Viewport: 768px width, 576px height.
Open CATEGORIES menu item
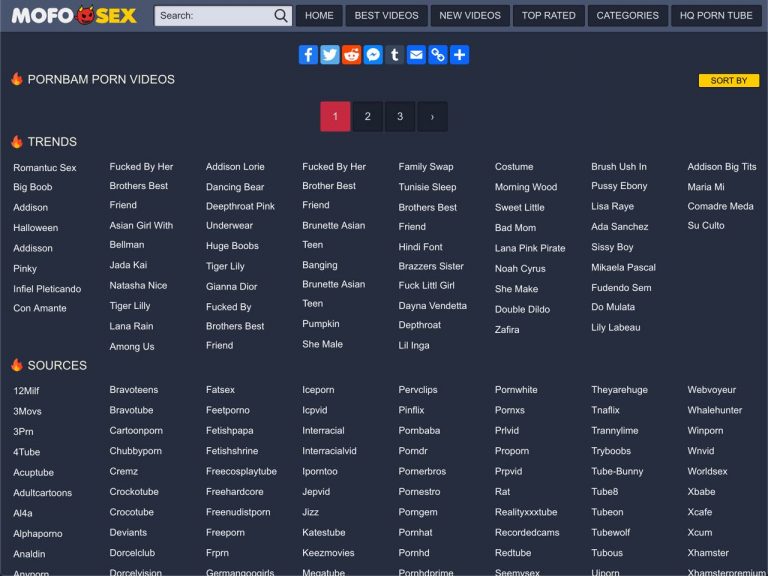pos(627,16)
